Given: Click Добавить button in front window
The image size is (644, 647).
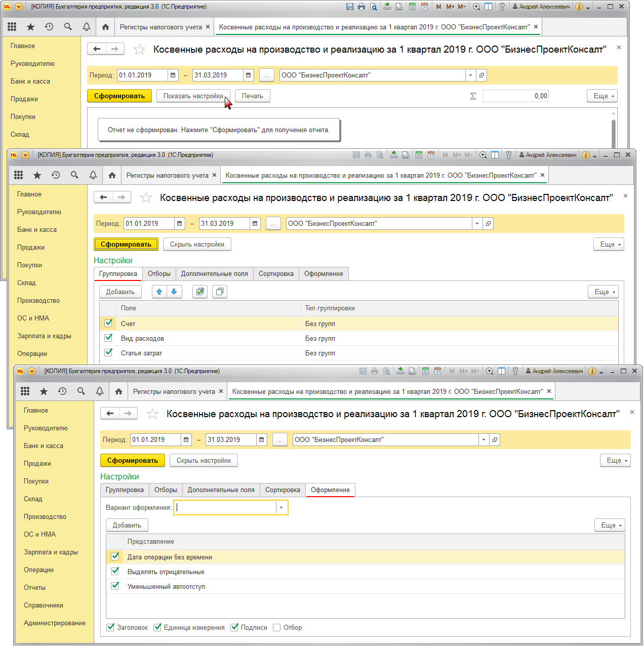Looking at the screenshot, I should 127,525.
